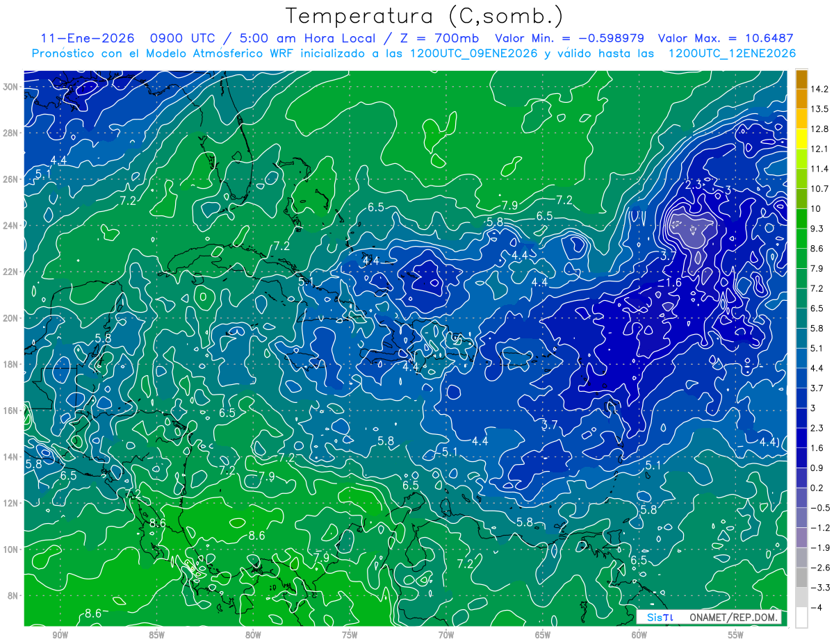
Task: Click the "80W" longitude axis label
Action: pyautogui.click(x=253, y=635)
